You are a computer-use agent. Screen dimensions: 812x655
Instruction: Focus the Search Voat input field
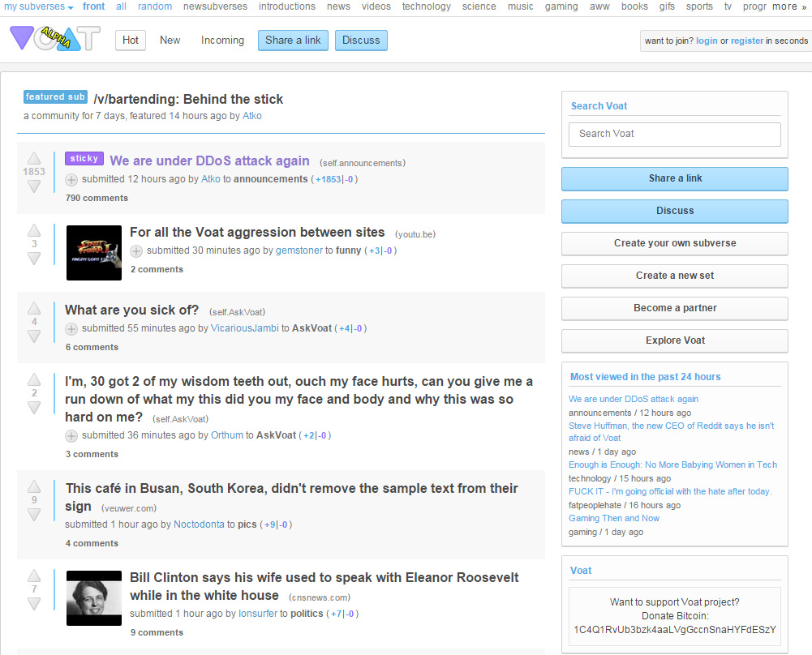click(675, 134)
